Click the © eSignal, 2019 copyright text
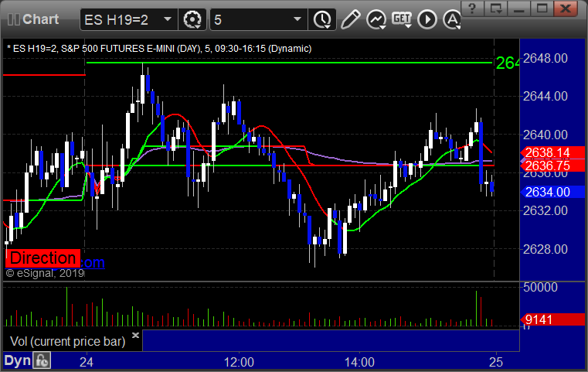Viewport: 588px width, 372px height. (x=45, y=273)
